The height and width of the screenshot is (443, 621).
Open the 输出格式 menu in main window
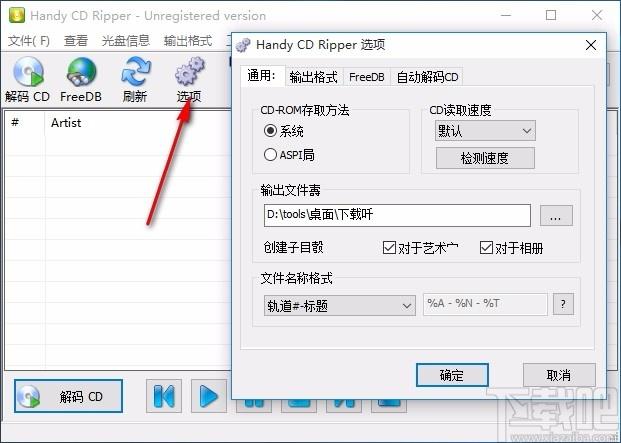188,41
